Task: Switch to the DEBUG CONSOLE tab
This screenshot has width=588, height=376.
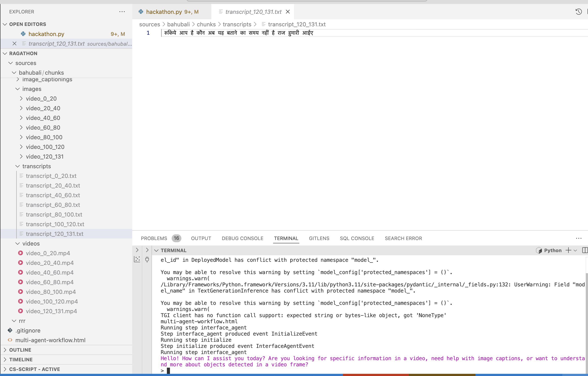Action: coord(242,239)
